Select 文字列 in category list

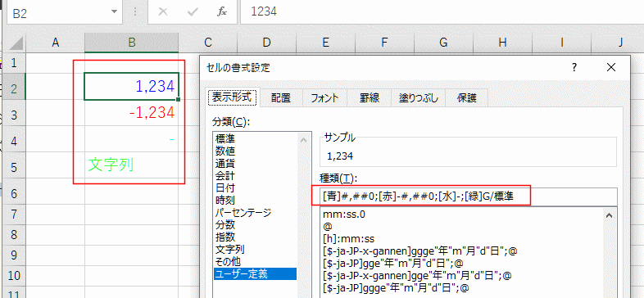(255, 249)
